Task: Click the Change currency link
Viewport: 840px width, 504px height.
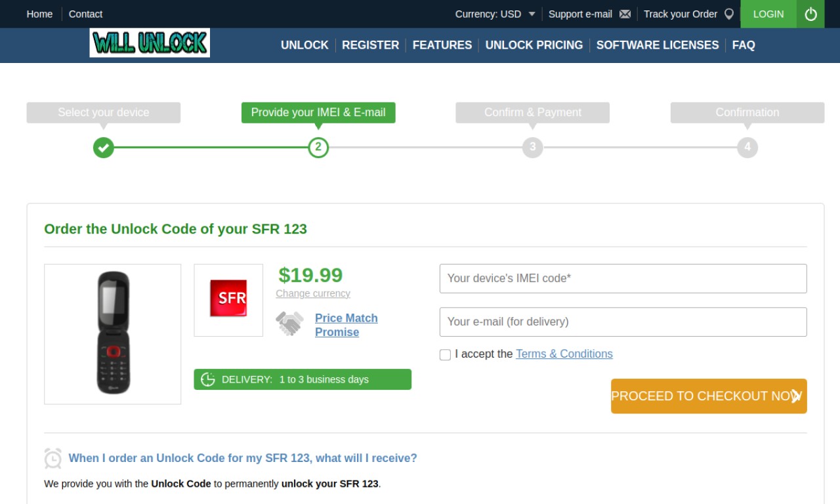Action: click(x=313, y=293)
